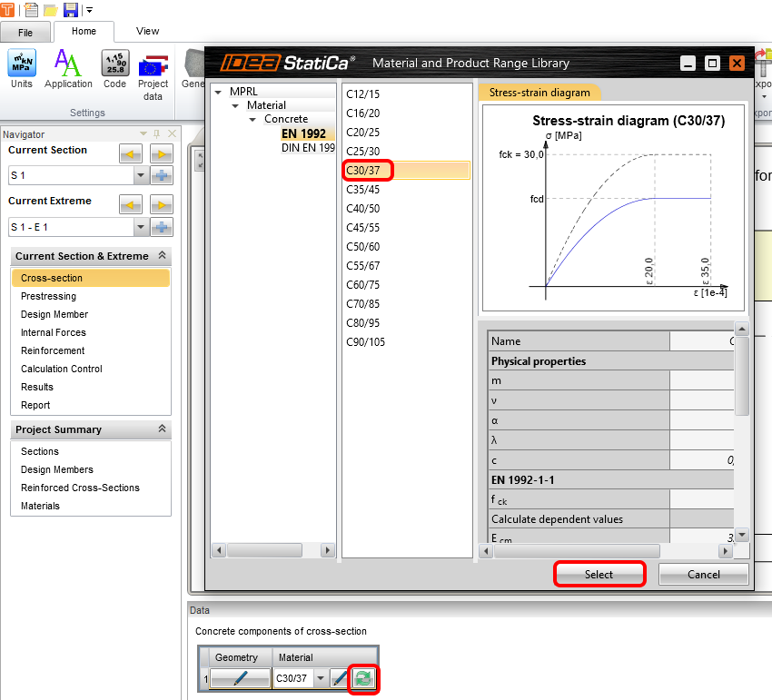The image size is (772, 700).
Task: Open the Code settings icon
Action: pyautogui.click(x=114, y=69)
